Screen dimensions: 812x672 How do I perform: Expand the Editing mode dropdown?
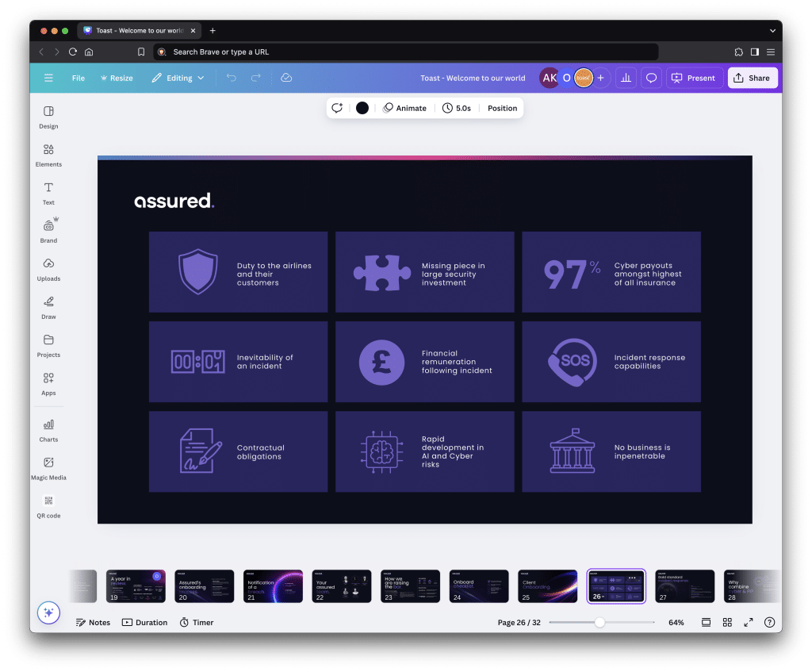(x=176, y=78)
